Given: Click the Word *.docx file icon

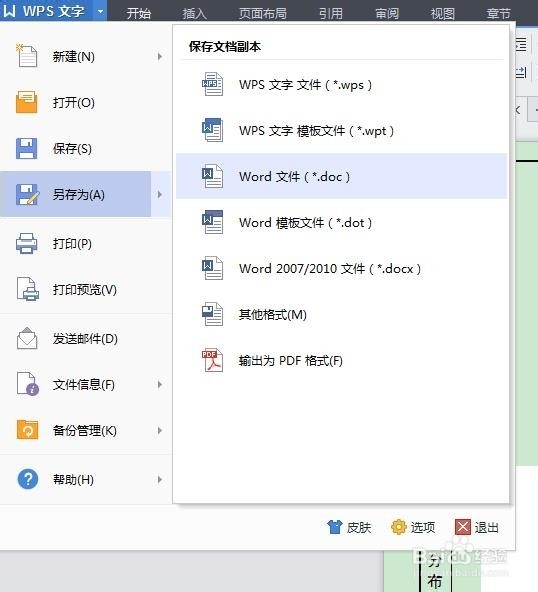Looking at the screenshot, I should click(212, 268).
